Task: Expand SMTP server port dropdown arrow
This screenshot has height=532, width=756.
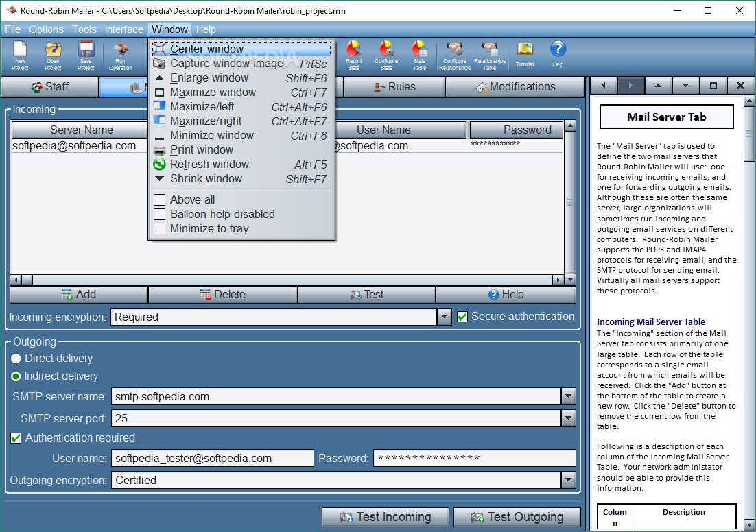Action: pos(569,418)
